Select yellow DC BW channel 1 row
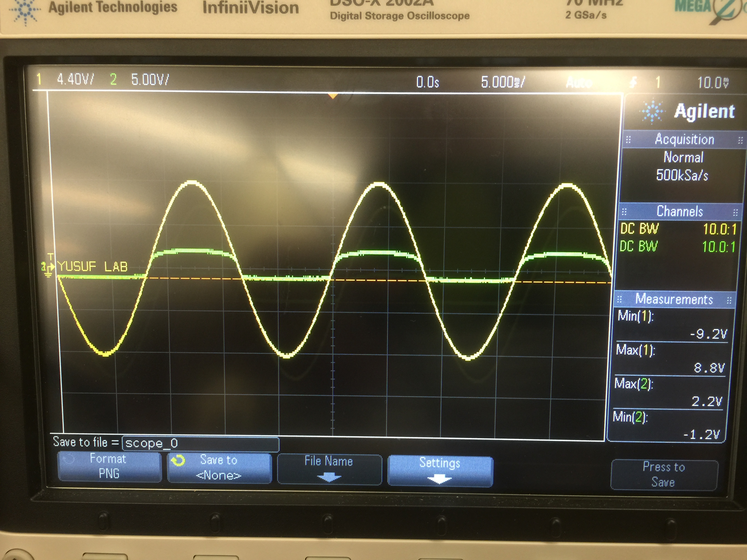This screenshot has width=747, height=560. 678,229
